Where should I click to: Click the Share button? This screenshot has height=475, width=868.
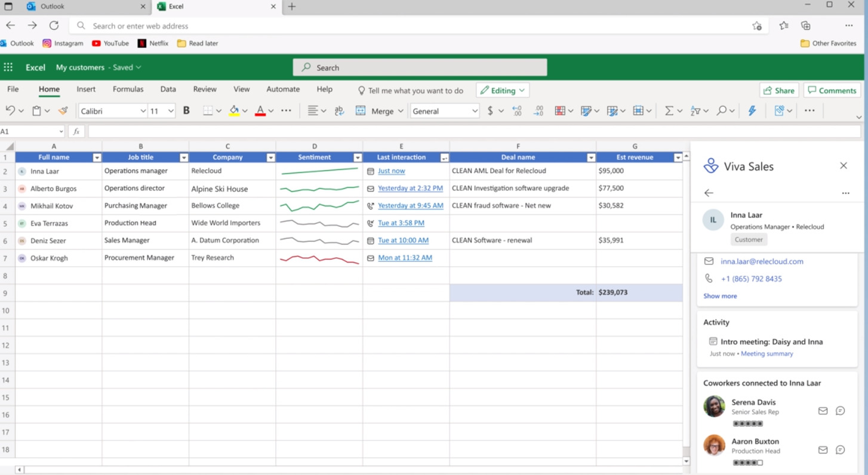tap(778, 91)
